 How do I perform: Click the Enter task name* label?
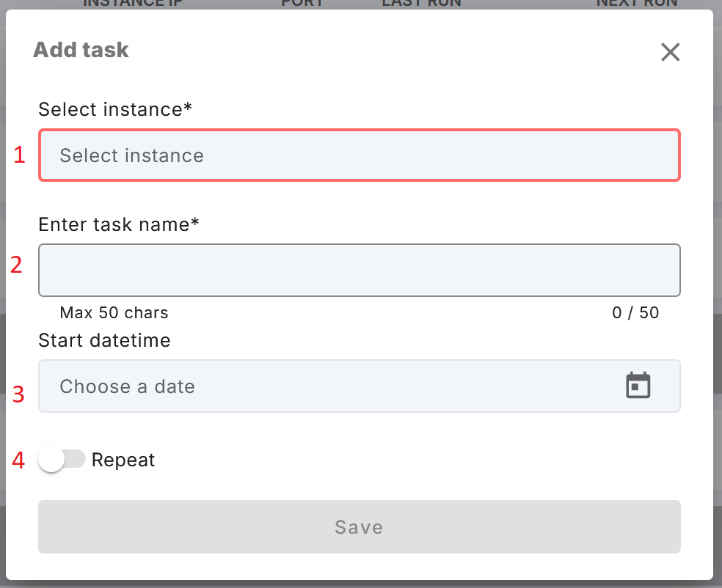point(119,224)
